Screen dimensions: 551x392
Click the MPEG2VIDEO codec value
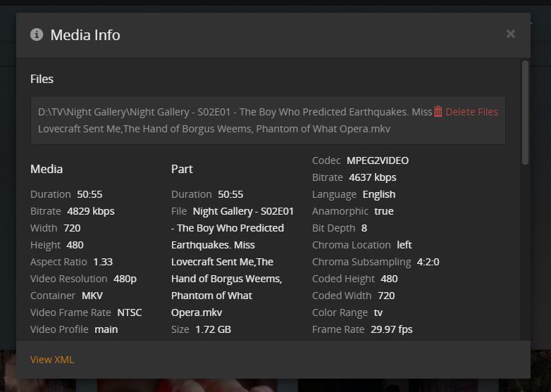(x=378, y=160)
